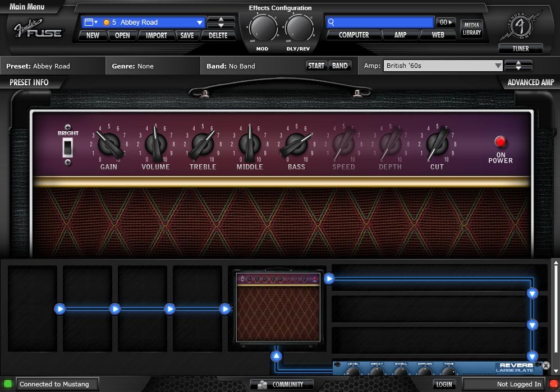Open the Amp model dropdown
This screenshot has width=560, height=392.
click(x=497, y=66)
